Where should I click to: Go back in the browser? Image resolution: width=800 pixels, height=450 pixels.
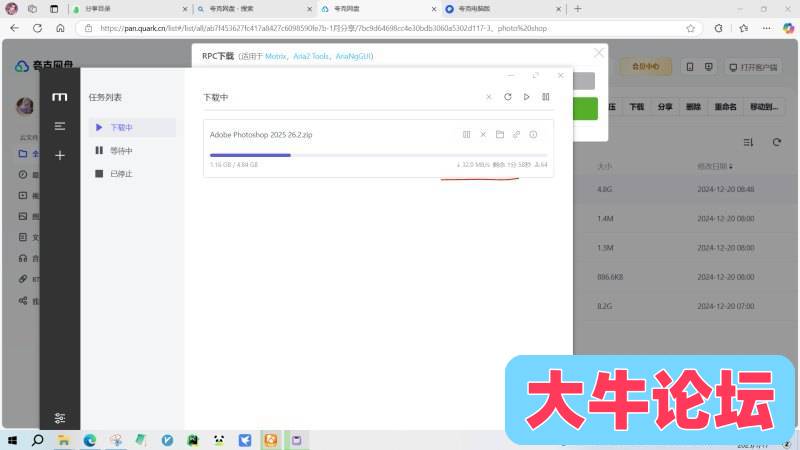tap(14, 28)
